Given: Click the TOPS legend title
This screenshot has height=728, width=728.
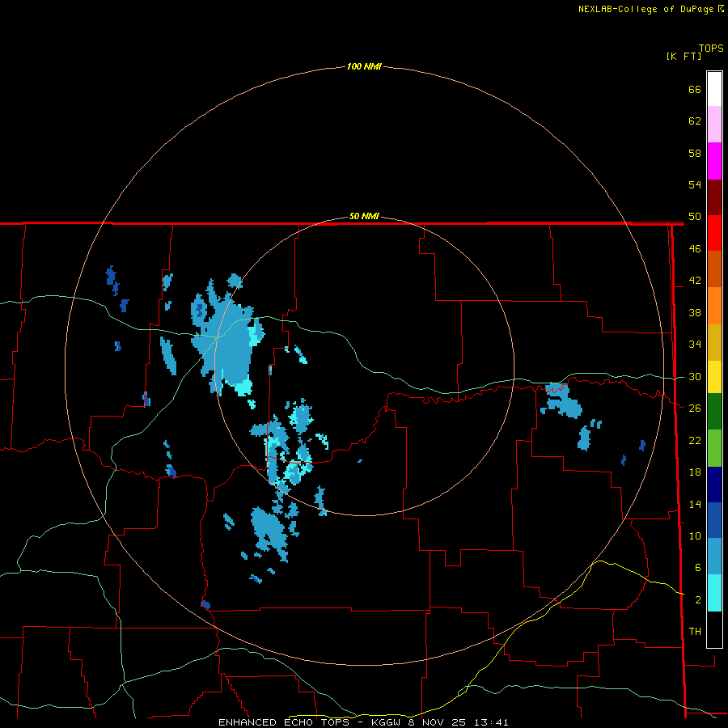Looking at the screenshot, I should click(x=711, y=48).
